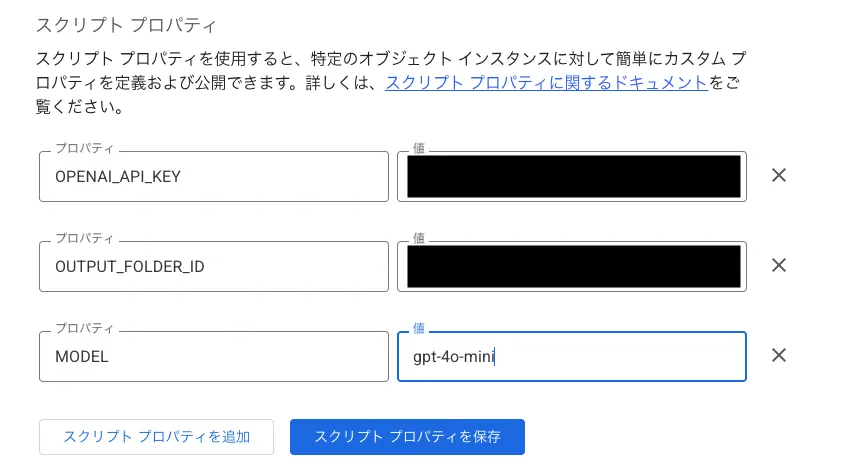Edit the OUTPUT_FOLDER_ID property name field
The width and height of the screenshot is (841, 471).
tap(213, 267)
